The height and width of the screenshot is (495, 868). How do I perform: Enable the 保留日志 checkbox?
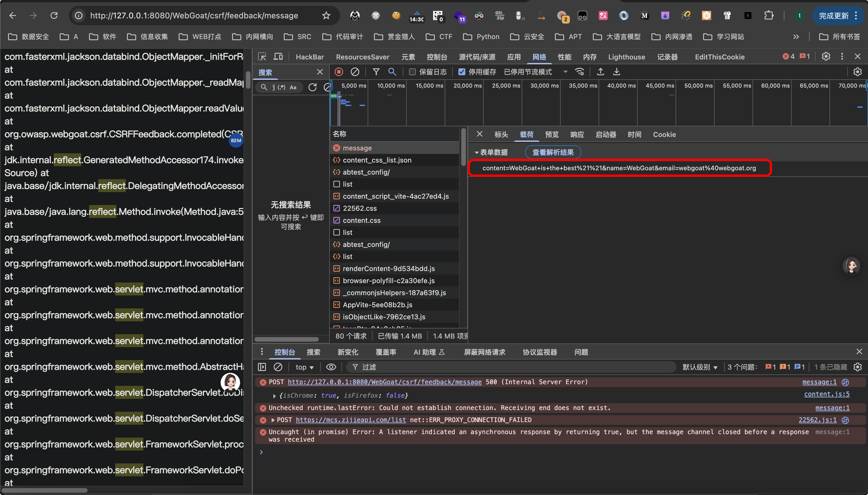tap(412, 72)
